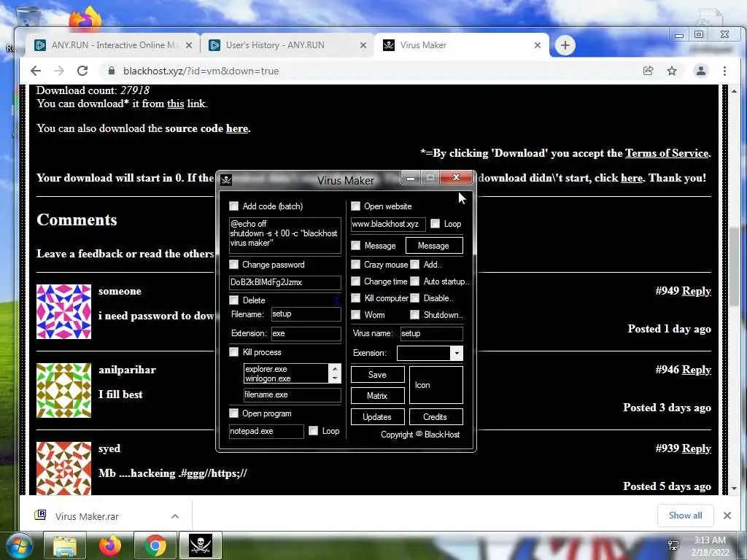The height and width of the screenshot is (560, 747).
Task: Click the Matrix button
Action: click(x=377, y=396)
